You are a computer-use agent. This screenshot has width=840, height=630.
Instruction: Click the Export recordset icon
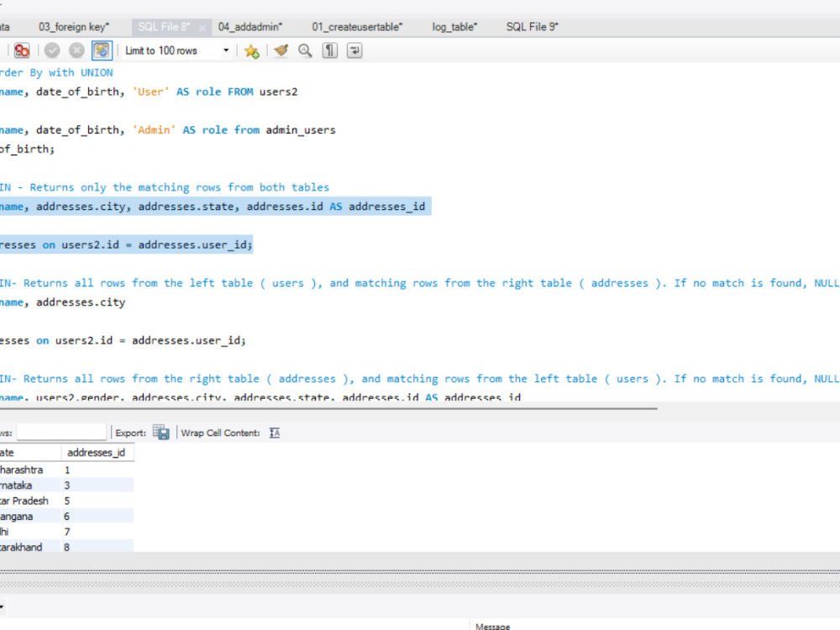point(161,433)
